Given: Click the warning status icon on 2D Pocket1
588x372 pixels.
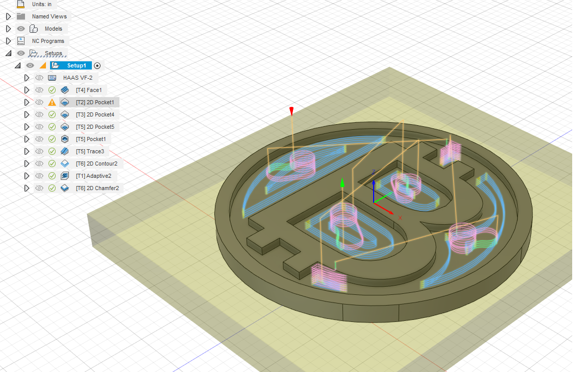Looking at the screenshot, I should click(x=52, y=102).
